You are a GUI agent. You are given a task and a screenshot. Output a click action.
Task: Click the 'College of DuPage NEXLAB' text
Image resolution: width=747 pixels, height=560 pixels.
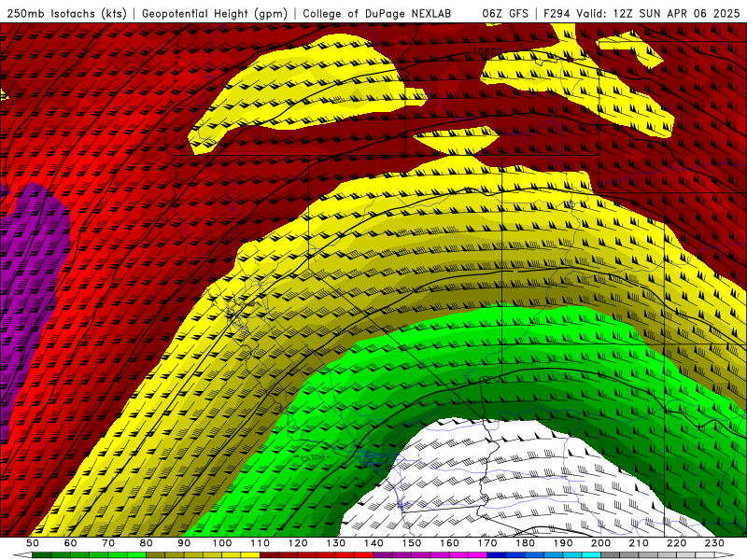pos(377,13)
